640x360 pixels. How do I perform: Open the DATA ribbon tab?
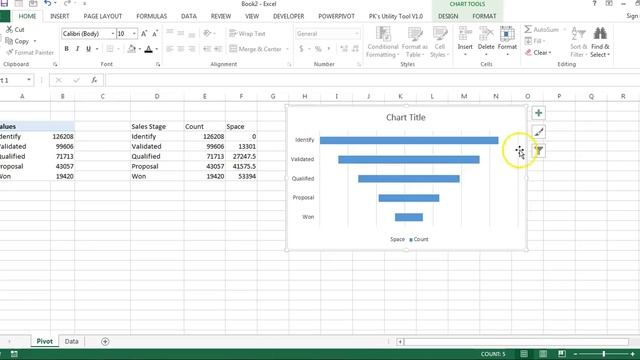[x=189, y=16]
